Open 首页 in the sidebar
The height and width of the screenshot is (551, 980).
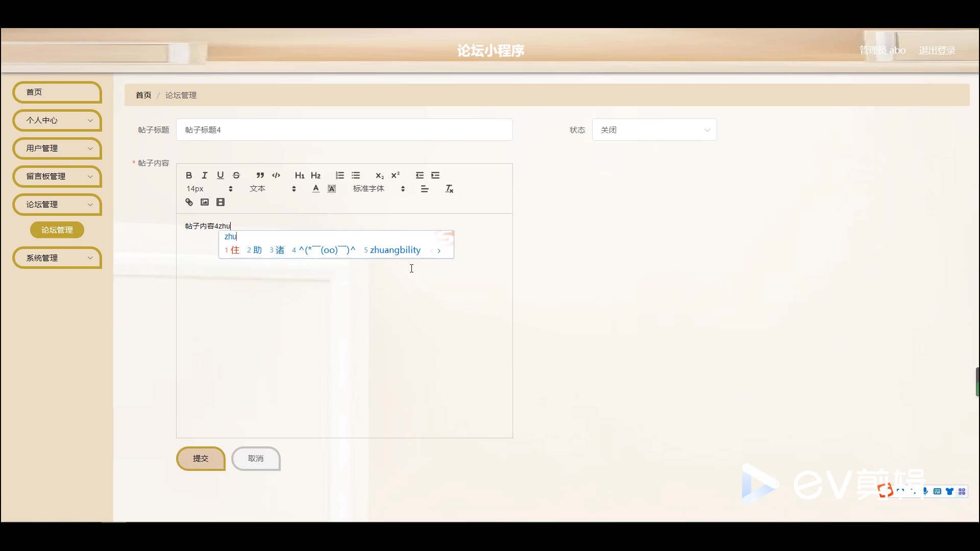coord(57,92)
